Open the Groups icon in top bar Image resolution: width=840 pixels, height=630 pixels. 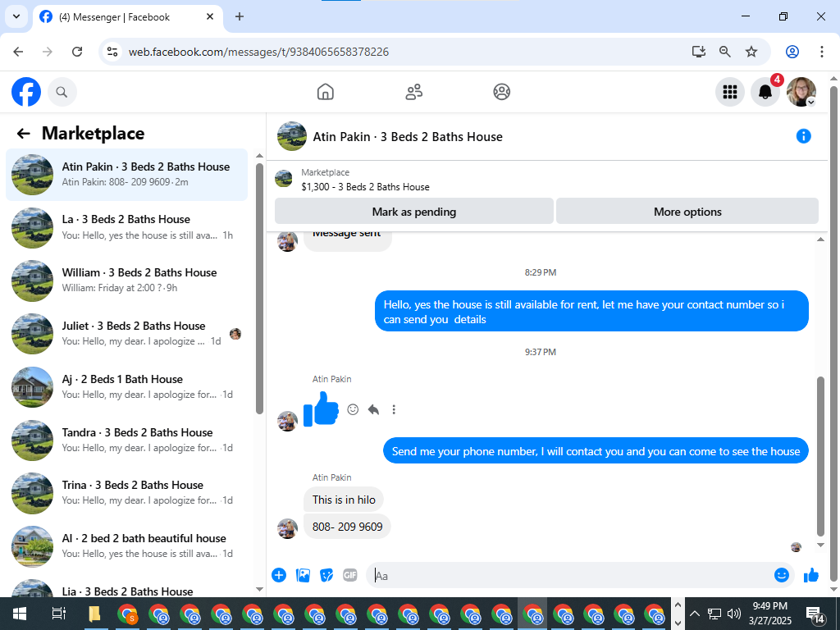[501, 92]
